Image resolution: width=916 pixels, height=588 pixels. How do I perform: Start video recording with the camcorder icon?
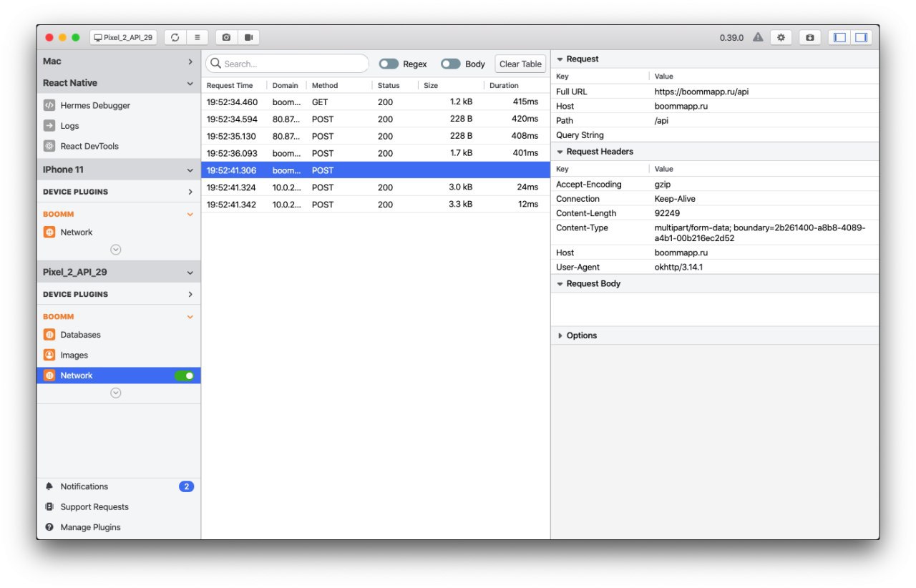pos(248,37)
